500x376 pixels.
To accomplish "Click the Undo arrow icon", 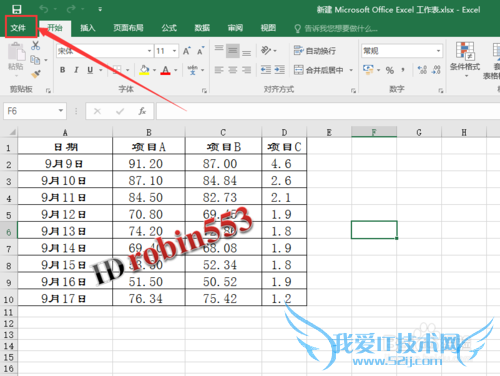I will (x=44, y=9).
